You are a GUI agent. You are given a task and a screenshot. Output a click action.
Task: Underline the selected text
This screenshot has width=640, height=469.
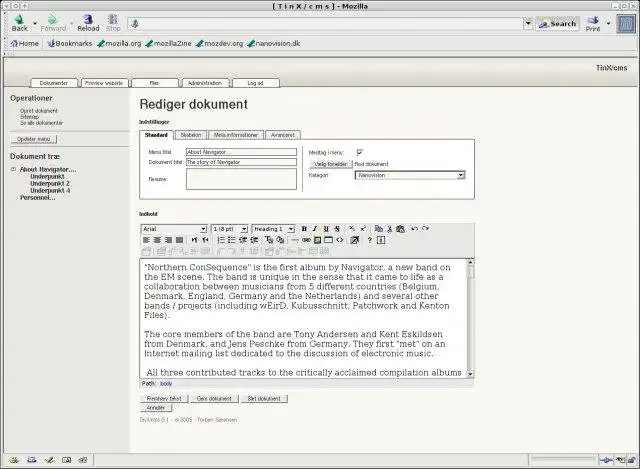click(x=326, y=229)
